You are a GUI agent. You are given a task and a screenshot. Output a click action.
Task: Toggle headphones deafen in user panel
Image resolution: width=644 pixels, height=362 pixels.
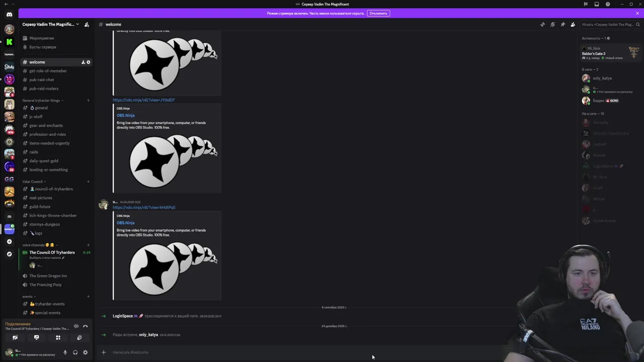click(x=75, y=352)
